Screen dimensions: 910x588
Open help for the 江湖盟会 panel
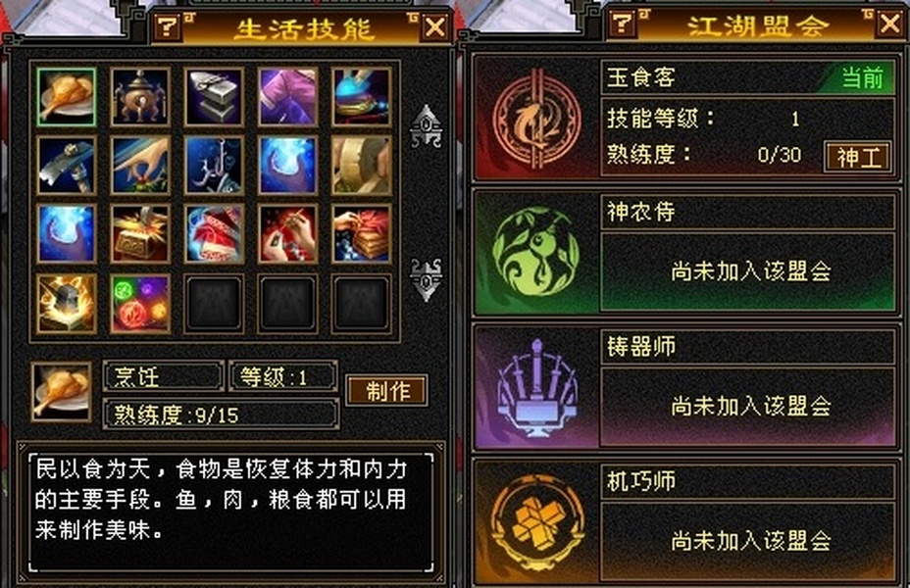tap(623, 24)
